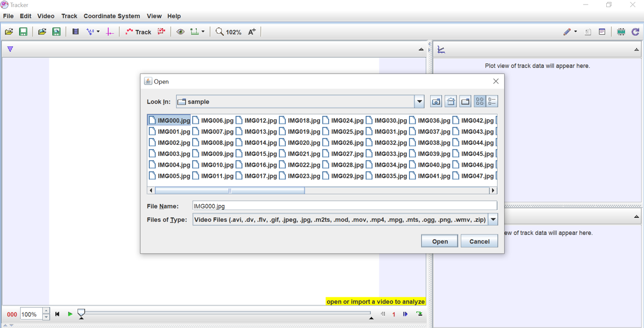Toggle the loop playback icon
The image size is (644, 328).
coord(419,314)
